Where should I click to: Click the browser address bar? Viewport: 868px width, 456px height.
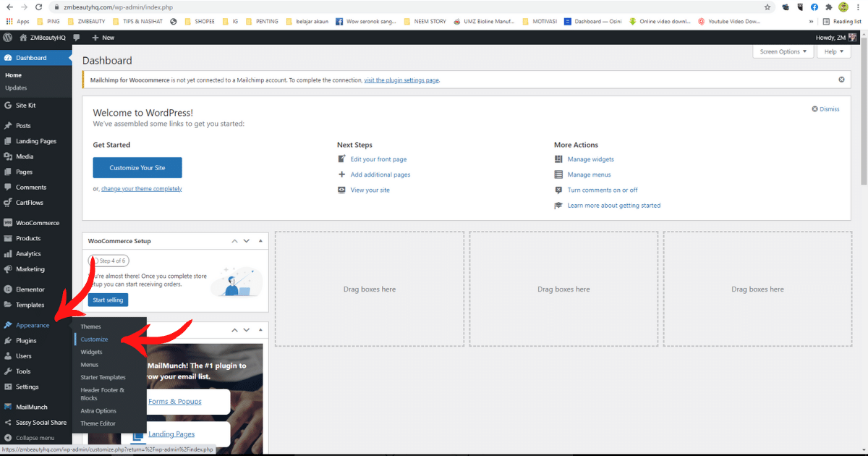click(405, 7)
